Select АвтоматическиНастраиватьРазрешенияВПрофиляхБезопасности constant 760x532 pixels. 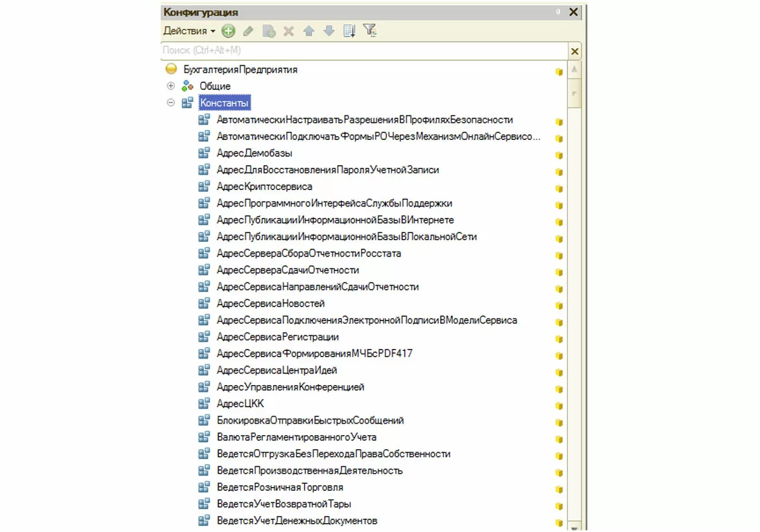pyautogui.click(x=365, y=120)
